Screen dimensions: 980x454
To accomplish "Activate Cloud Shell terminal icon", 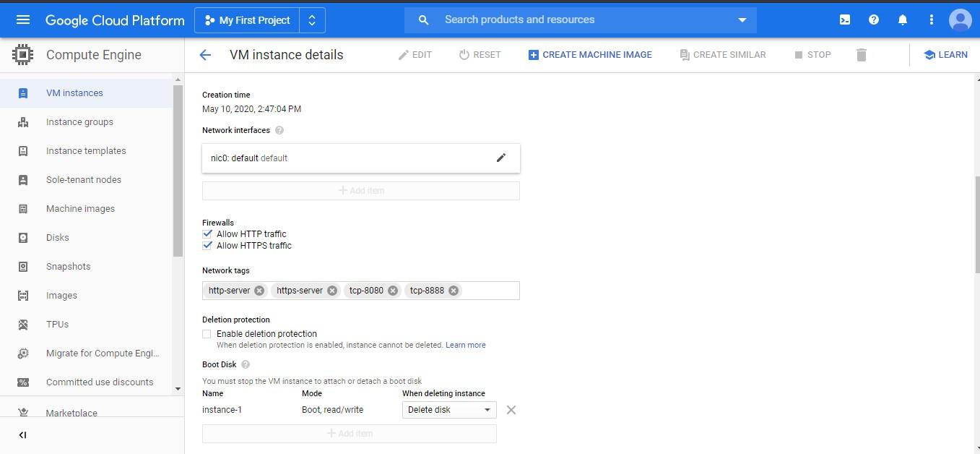I will pyautogui.click(x=845, y=20).
